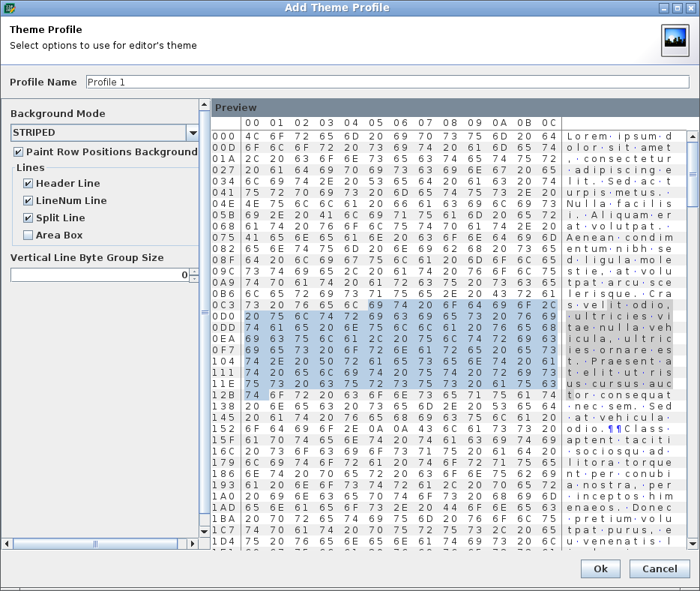Viewport: 700px width, 591px height.
Task: Open the Background Mode dropdown arrow
Action: pos(193,133)
